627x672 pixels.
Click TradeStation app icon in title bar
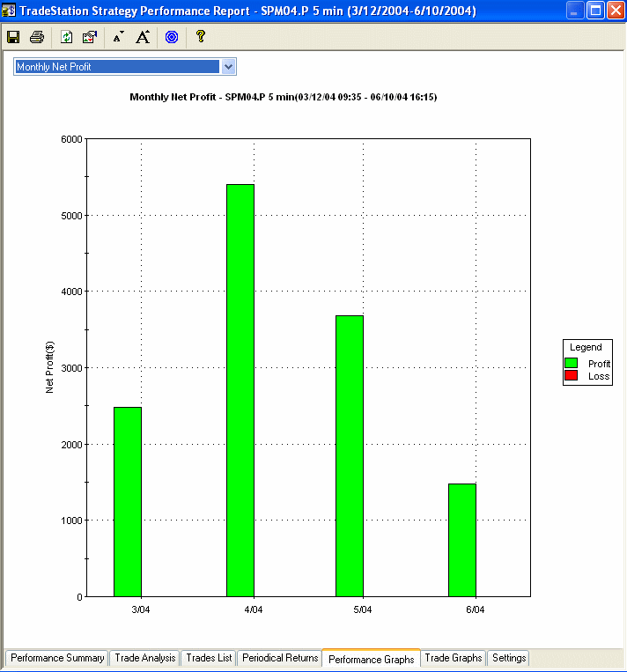[9, 10]
